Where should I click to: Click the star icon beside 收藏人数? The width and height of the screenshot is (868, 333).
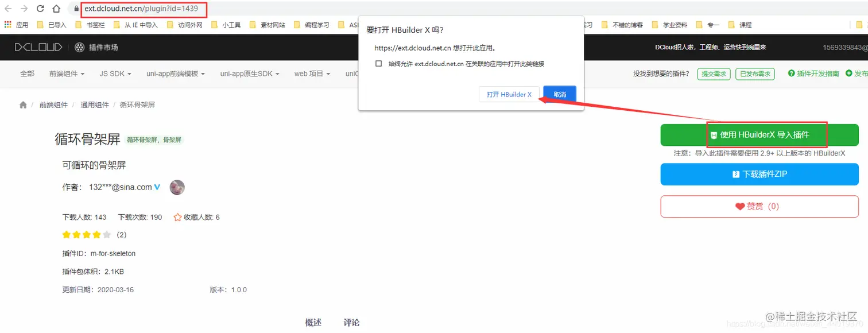click(177, 217)
